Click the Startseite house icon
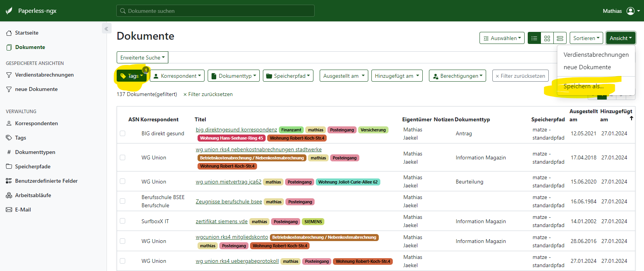 tap(9, 33)
